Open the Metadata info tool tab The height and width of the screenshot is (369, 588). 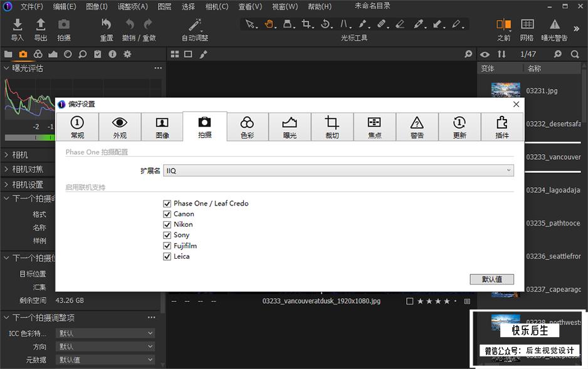coord(112,55)
